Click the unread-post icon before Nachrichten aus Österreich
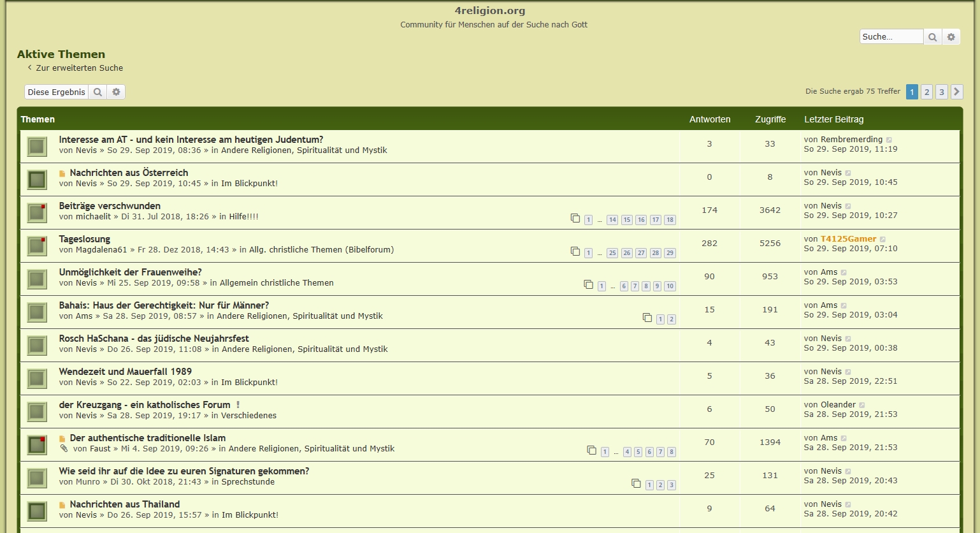 click(x=62, y=173)
